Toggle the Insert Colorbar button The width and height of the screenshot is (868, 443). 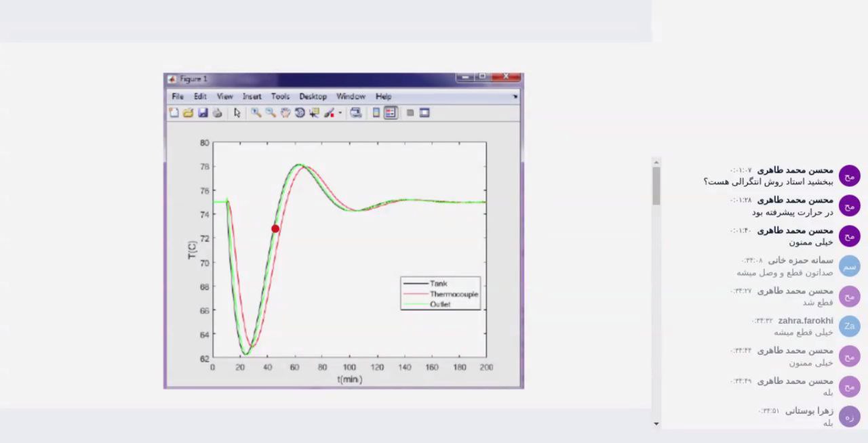[x=376, y=113]
